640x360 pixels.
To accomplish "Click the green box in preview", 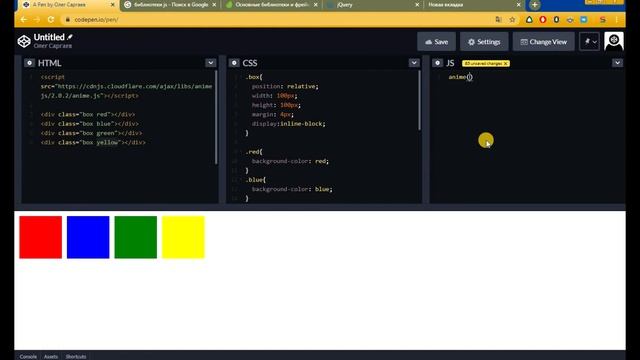I will (x=136, y=237).
